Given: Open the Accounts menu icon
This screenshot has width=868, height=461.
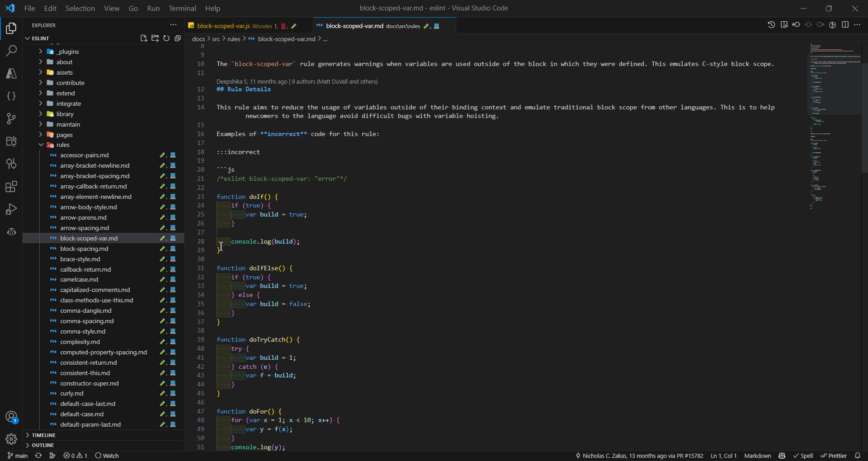Looking at the screenshot, I should pyautogui.click(x=11, y=417).
